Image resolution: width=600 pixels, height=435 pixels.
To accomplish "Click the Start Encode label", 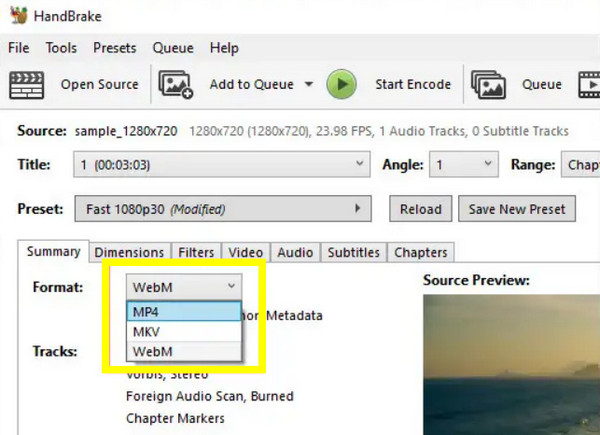I will coord(413,84).
